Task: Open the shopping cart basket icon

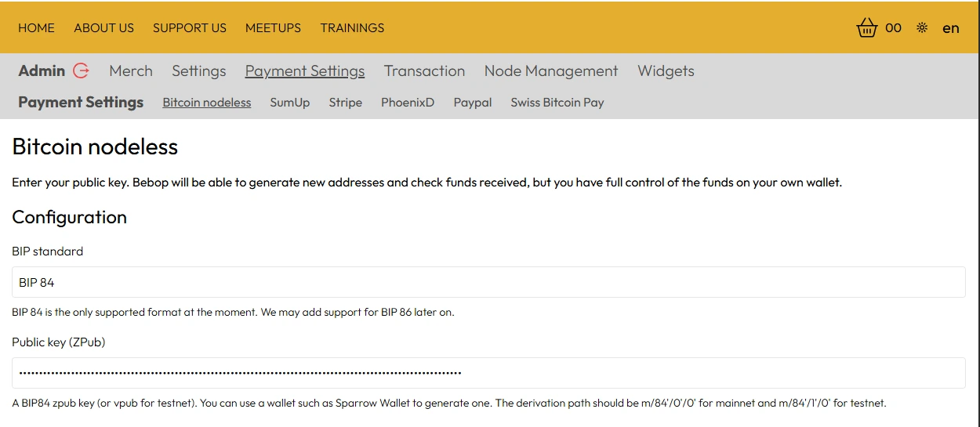Action: 866,28
